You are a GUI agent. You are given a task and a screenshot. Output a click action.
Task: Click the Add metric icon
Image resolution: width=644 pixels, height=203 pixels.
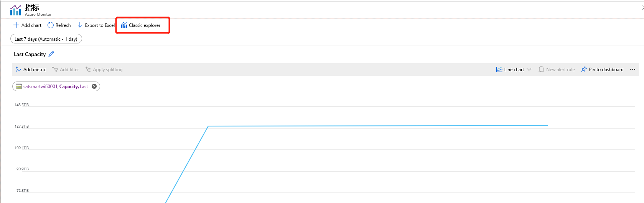pyautogui.click(x=18, y=70)
